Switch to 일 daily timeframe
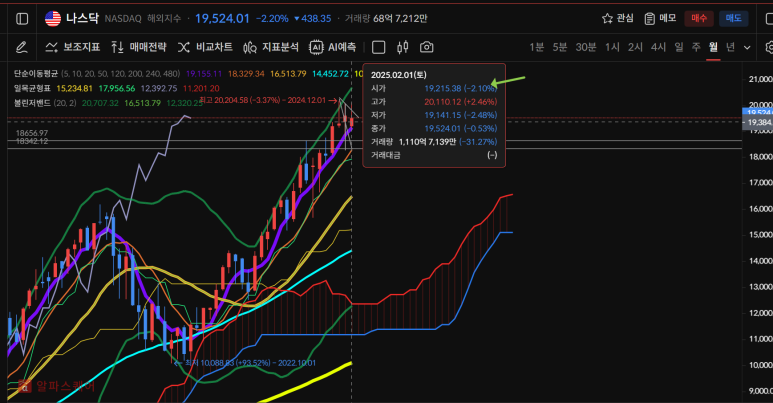This screenshot has width=773, height=403. [679, 47]
